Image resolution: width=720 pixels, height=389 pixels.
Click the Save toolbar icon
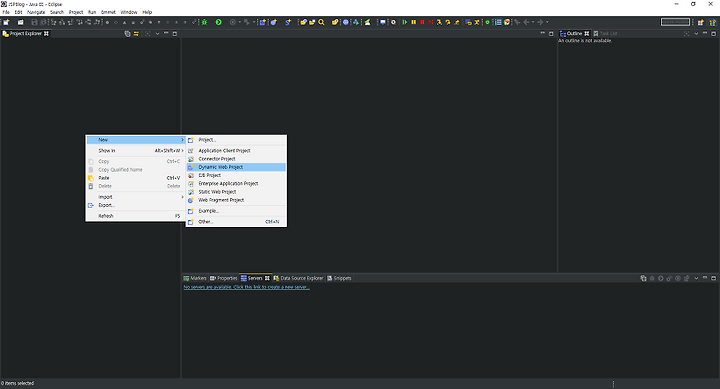point(34,22)
